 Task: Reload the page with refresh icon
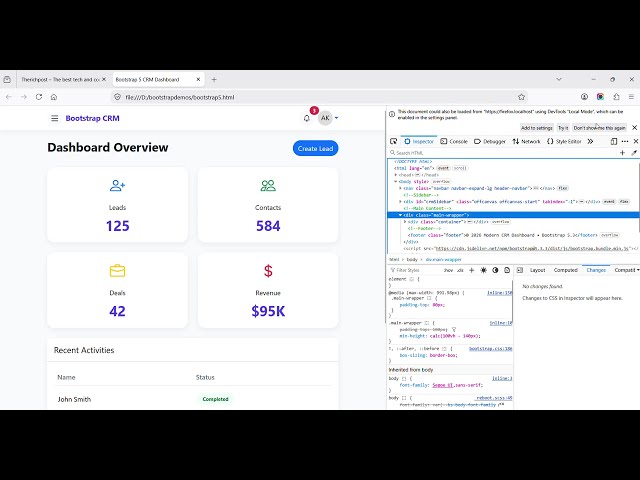39,97
